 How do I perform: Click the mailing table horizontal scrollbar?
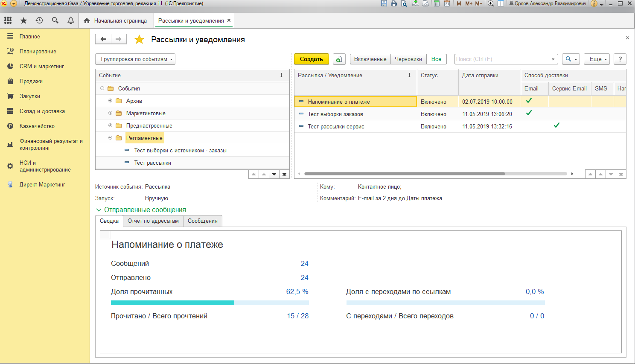pyautogui.click(x=405, y=174)
